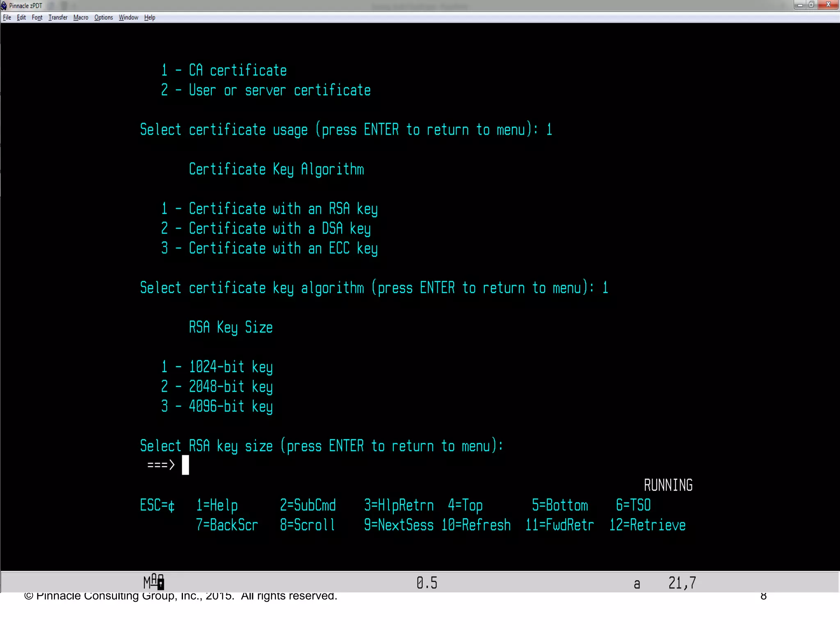This screenshot has height=630, width=840.
Task: Open the Font menu
Action: 37,17
